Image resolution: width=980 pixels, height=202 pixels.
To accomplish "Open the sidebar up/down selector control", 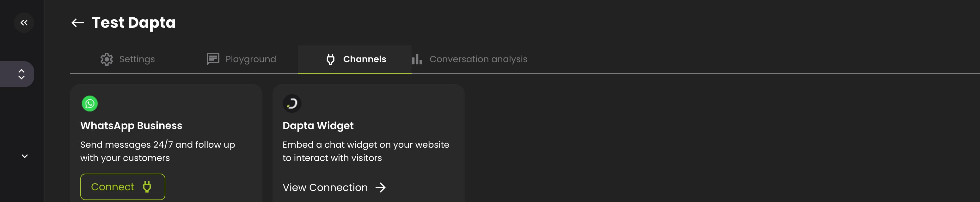I will [21, 74].
